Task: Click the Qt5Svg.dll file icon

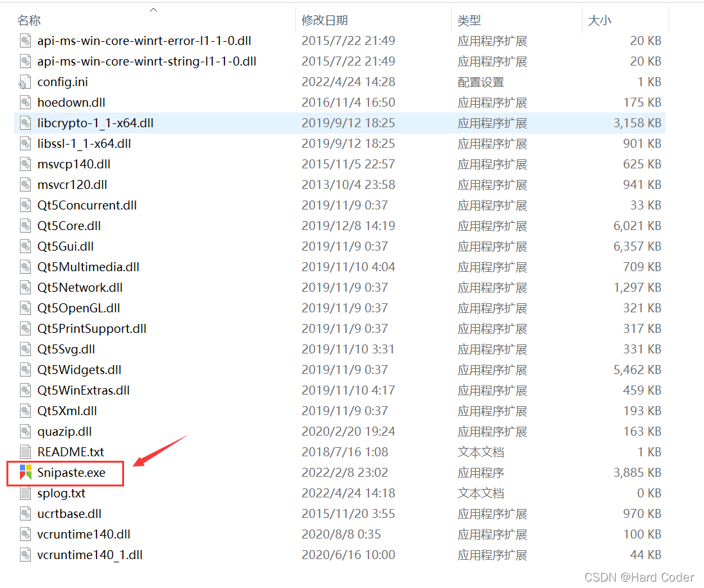Action: [26, 350]
